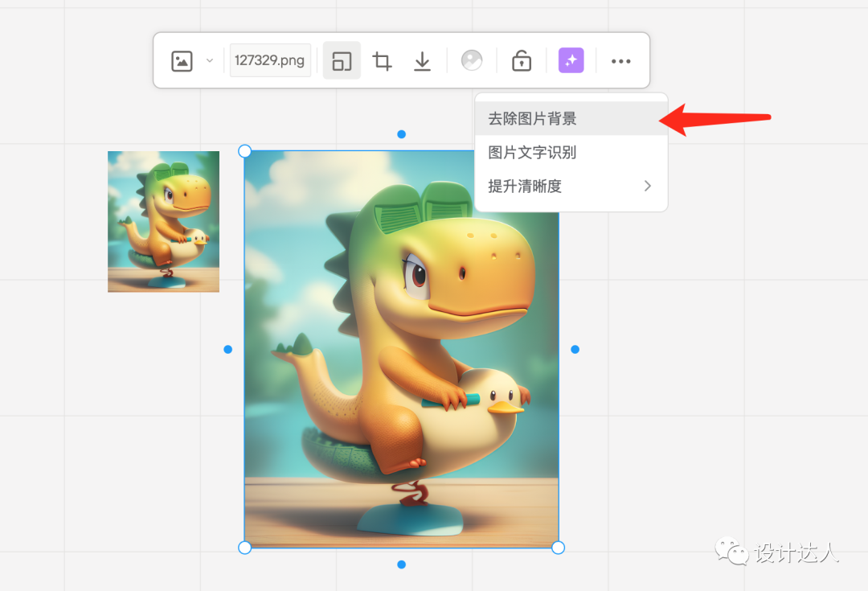Expand the 提升清晰度 submenu arrow
Screen dimensions: 868x591
coord(648,187)
